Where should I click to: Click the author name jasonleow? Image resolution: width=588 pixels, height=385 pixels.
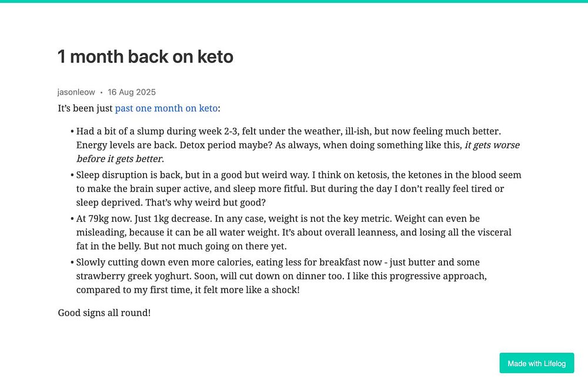coord(76,92)
